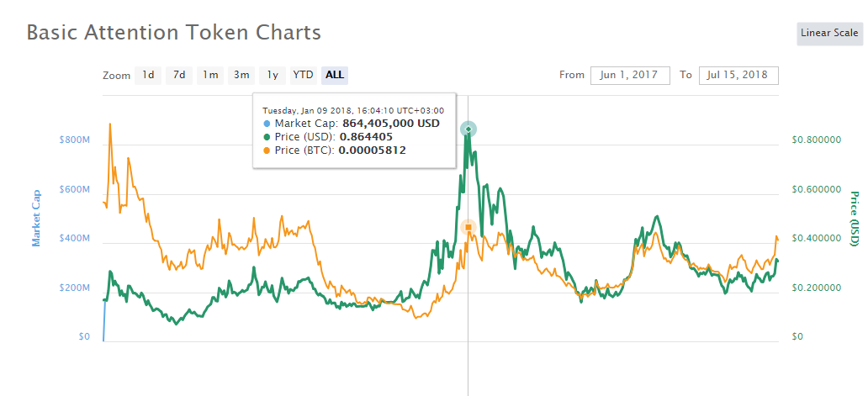Set zoom to 1m
Screen dimensions: 868x396
point(209,75)
